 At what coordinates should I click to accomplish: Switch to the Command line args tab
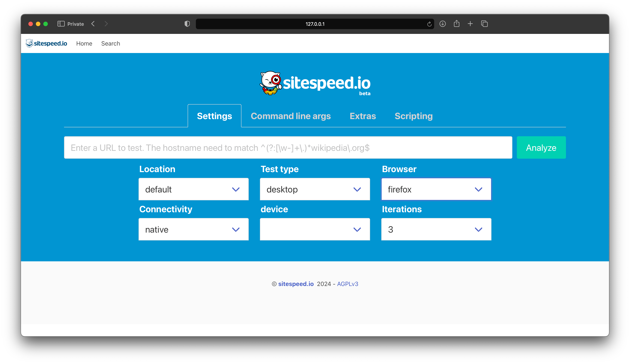click(291, 116)
